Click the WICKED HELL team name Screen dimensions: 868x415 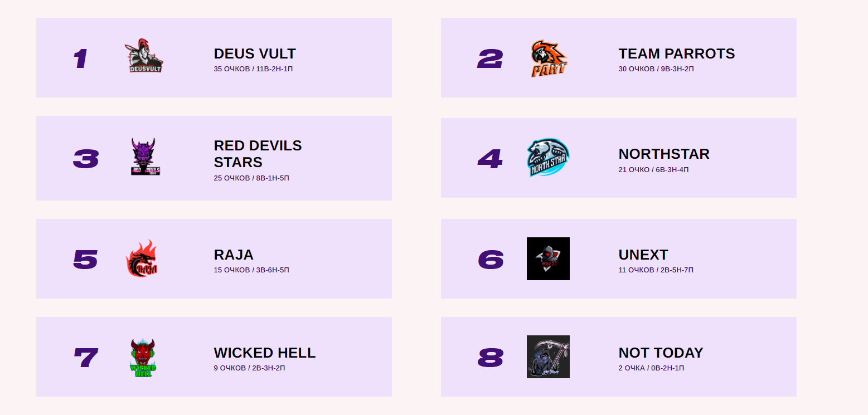[264, 353]
